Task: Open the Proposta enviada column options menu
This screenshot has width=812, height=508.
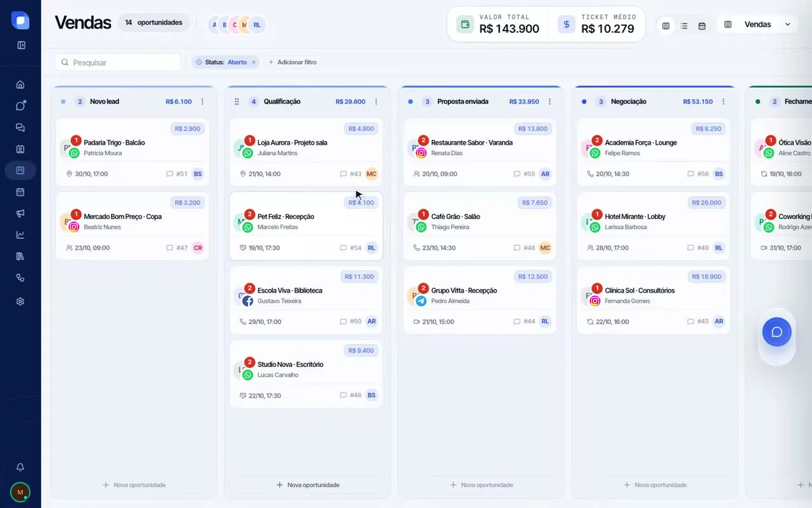Action: pyautogui.click(x=549, y=102)
